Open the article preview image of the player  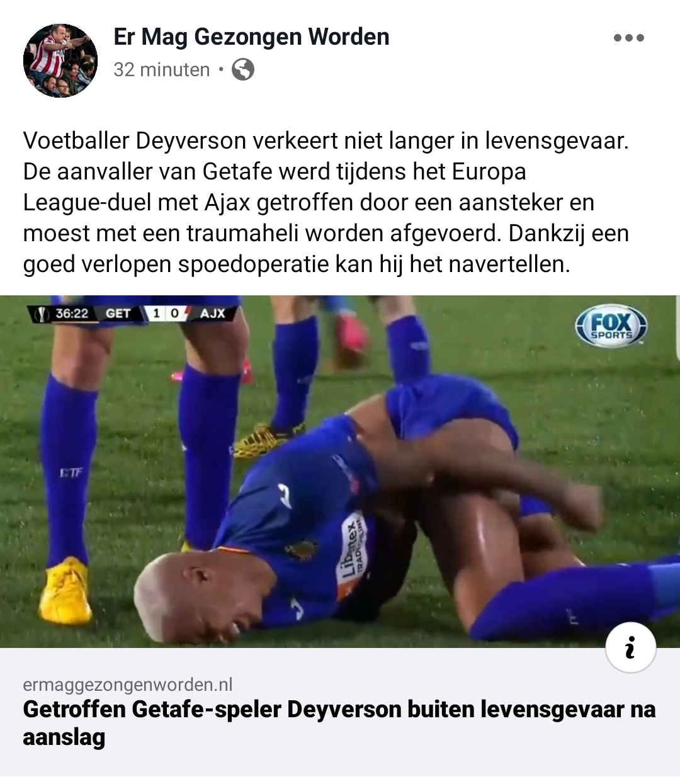pyautogui.click(x=340, y=472)
